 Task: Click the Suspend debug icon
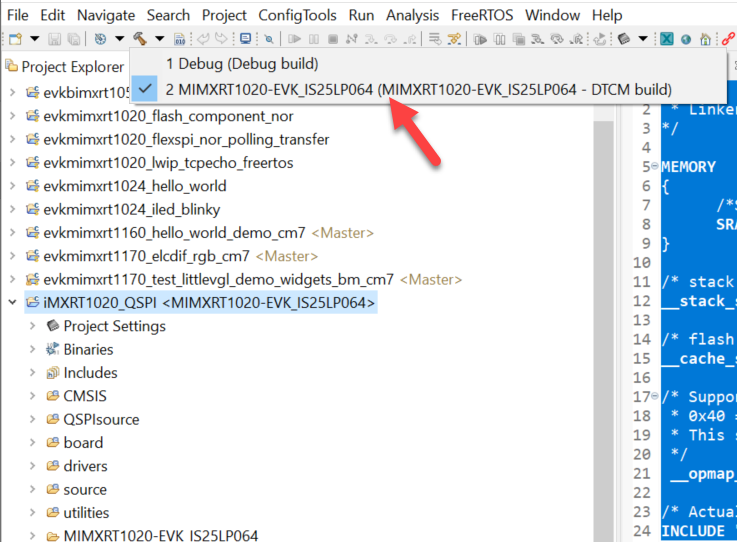tap(314, 39)
